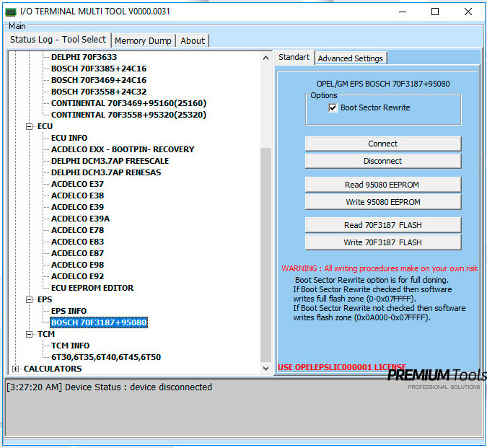Select BOSCH 70F3385+24C16 entry
Screen dimensions: 487x448
(99, 69)
